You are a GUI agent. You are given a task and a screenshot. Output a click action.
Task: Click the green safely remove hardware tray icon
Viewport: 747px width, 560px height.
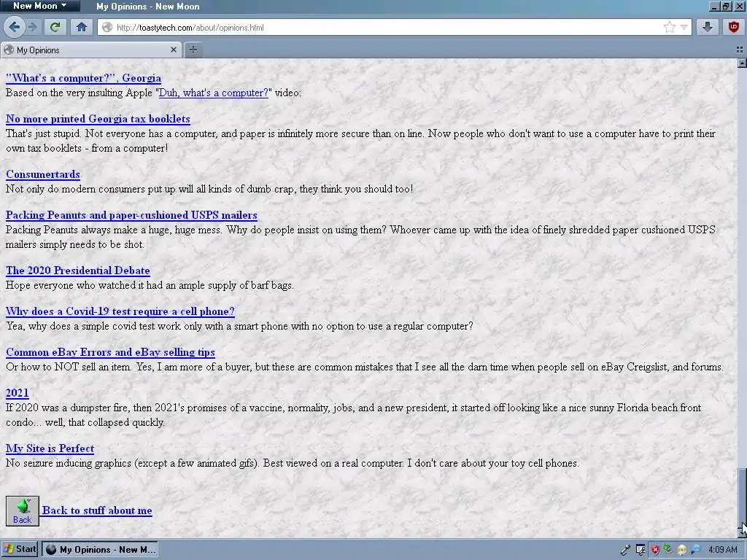point(668,550)
